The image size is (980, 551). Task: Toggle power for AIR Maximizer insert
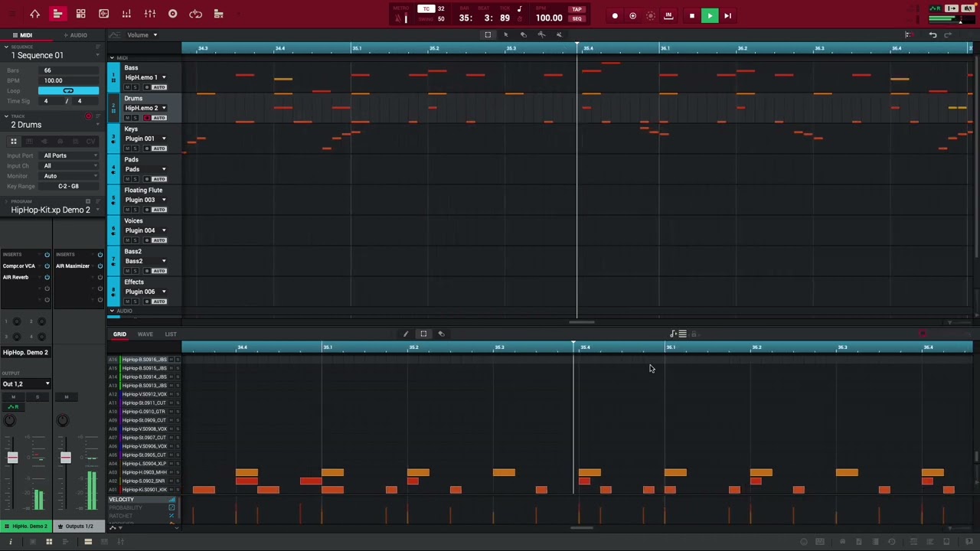100,266
